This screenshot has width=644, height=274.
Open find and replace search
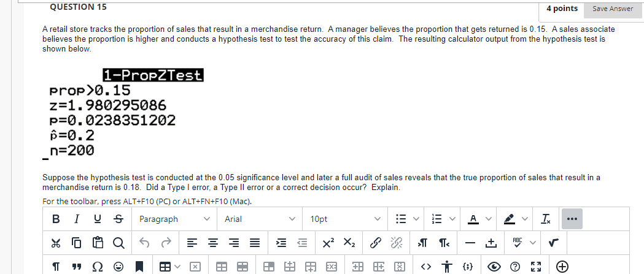(x=118, y=243)
